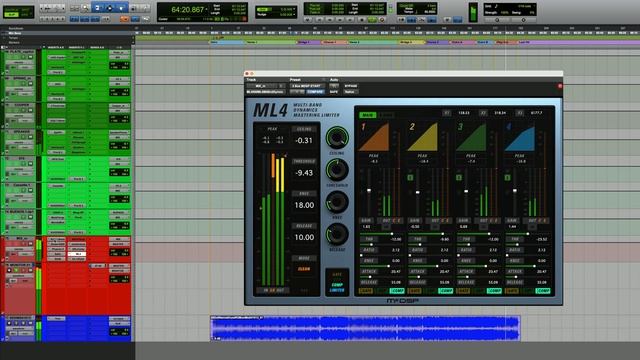
Task: Open the plug-in Preset dropdown
Action: tap(308, 86)
